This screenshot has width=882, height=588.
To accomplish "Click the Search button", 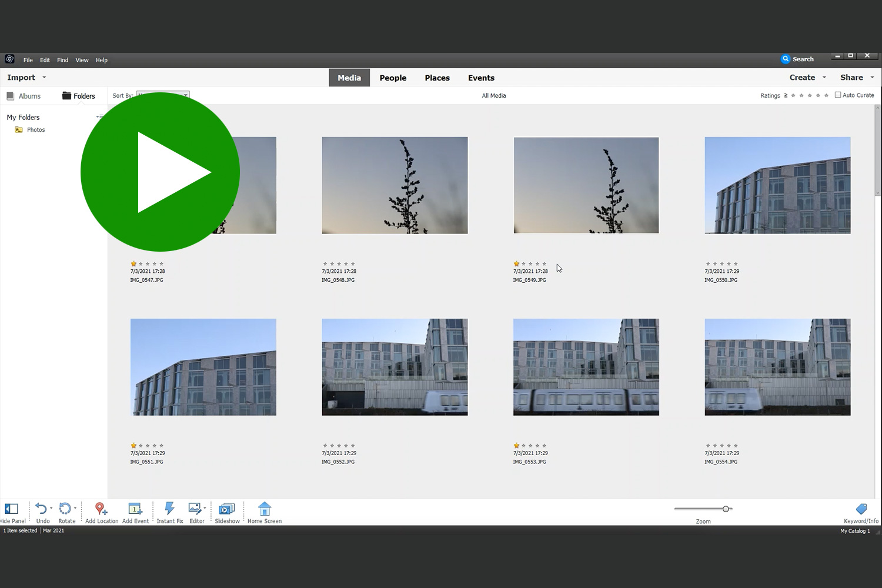I will point(797,59).
